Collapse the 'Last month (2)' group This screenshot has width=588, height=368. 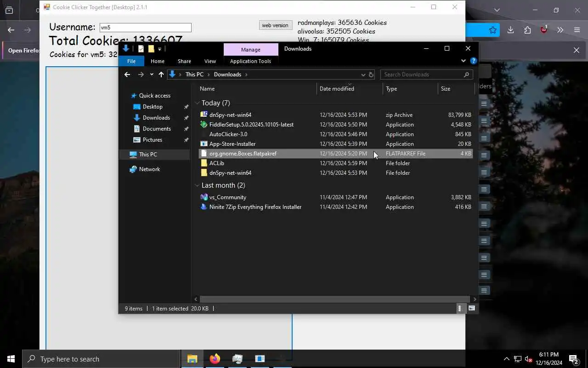197,185
